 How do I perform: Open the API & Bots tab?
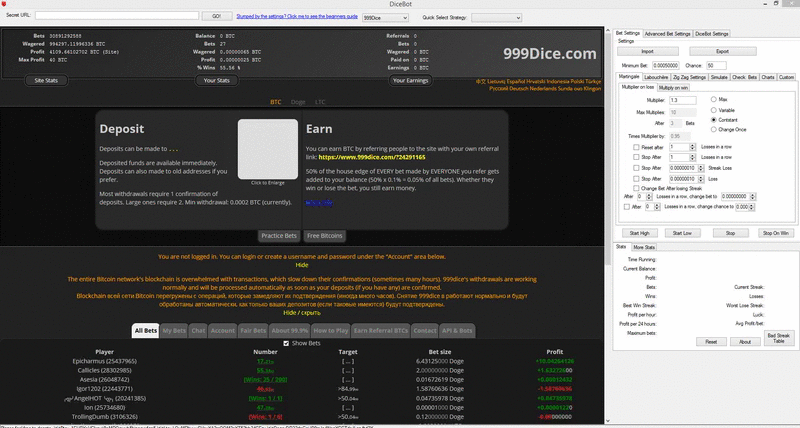click(x=457, y=331)
